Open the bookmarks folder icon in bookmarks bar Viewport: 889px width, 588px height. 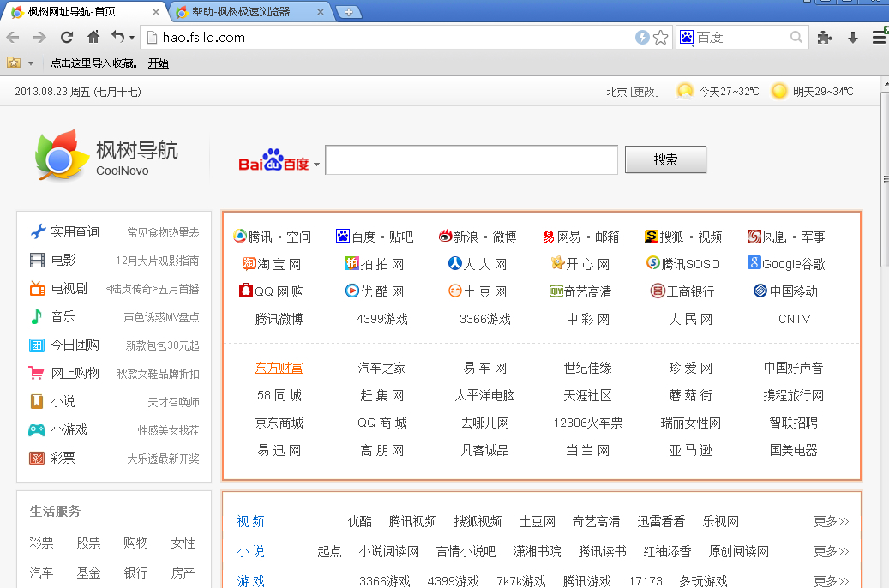click(14, 63)
